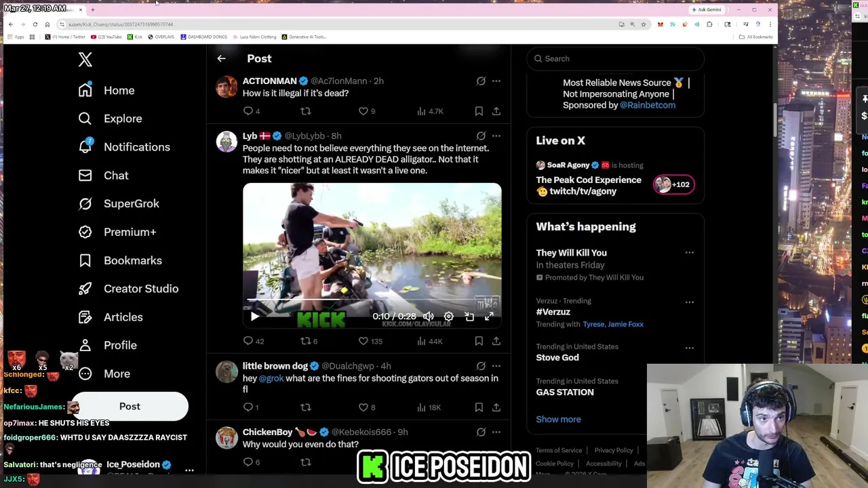
Task: Open video player settings gear
Action: coord(449,317)
